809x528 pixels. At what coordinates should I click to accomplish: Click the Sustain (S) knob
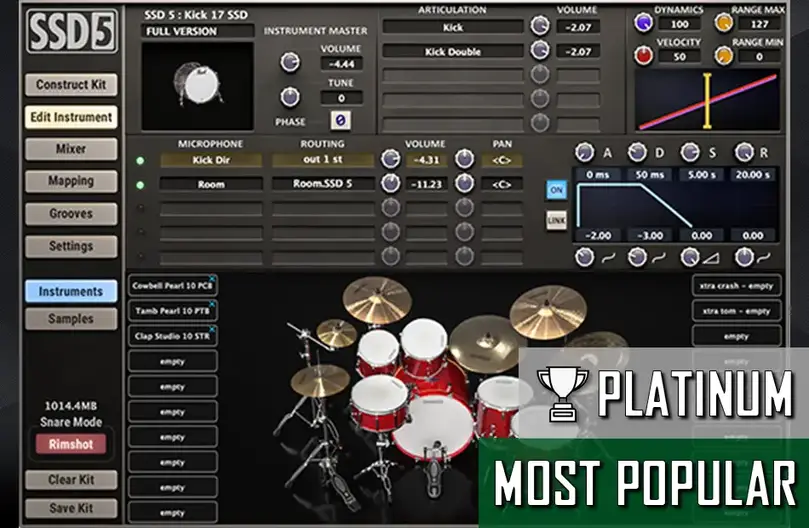pos(690,152)
